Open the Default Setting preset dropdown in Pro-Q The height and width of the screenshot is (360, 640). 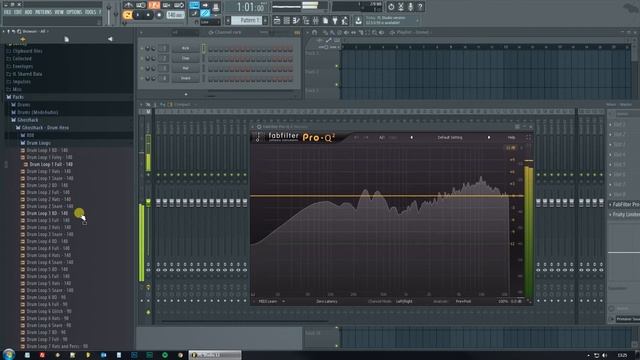point(450,138)
